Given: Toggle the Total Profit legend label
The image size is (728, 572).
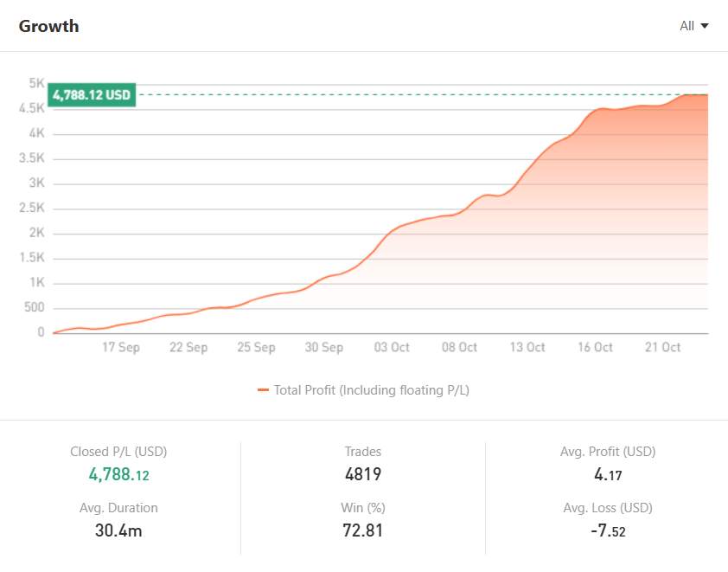Looking at the screenshot, I should [371, 390].
